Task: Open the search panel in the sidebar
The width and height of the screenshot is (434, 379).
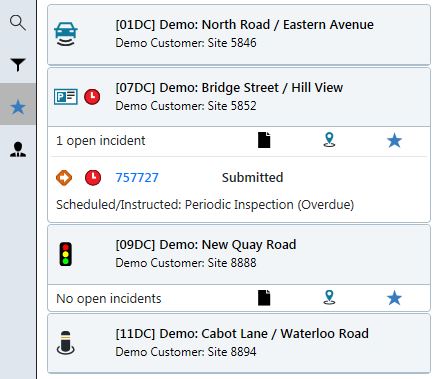Action: tap(18, 23)
